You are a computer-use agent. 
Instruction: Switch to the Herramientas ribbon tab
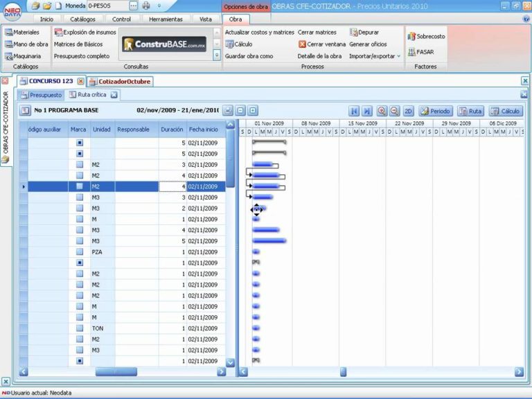pos(166,19)
